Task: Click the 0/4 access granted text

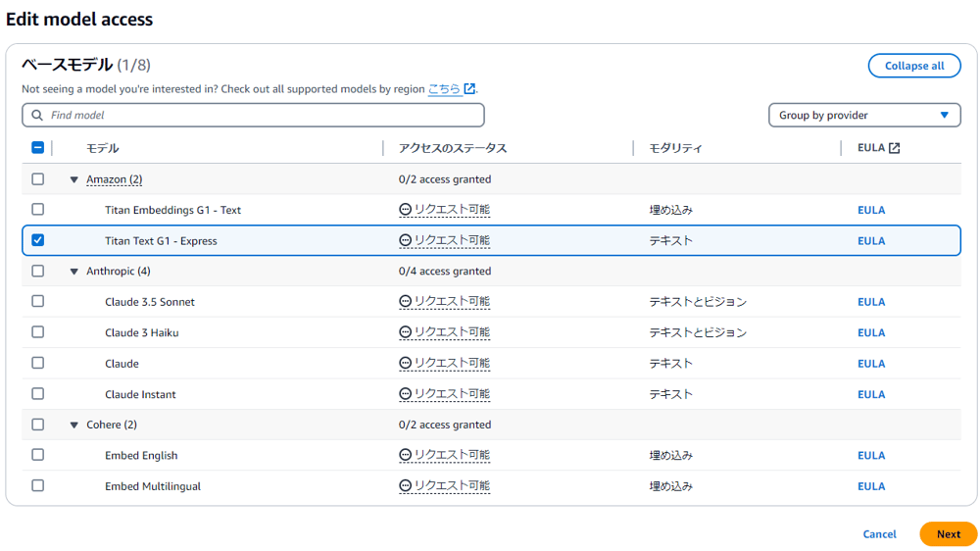Action: [x=445, y=272]
